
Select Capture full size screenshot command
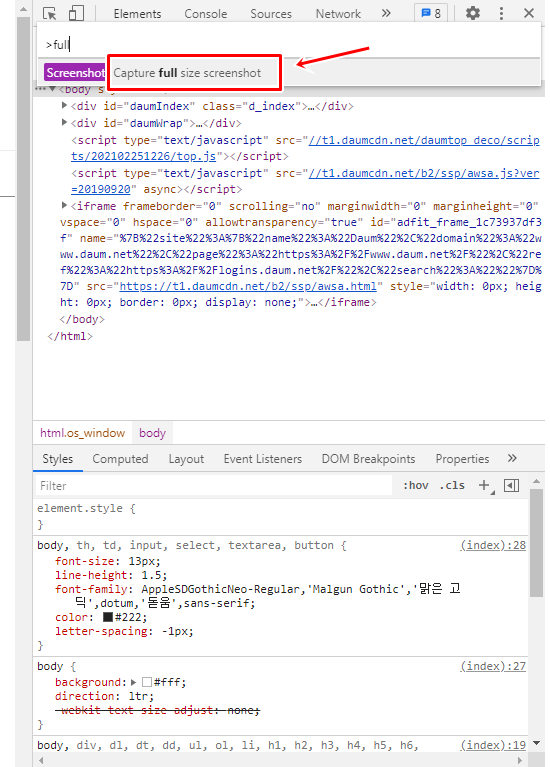click(x=187, y=73)
